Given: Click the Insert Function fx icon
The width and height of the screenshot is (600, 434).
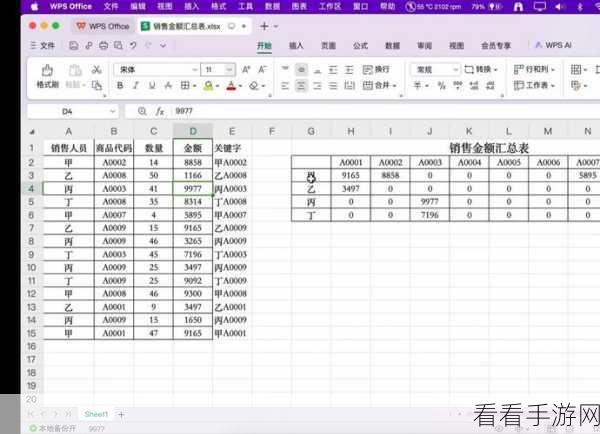Looking at the screenshot, I should (x=160, y=111).
